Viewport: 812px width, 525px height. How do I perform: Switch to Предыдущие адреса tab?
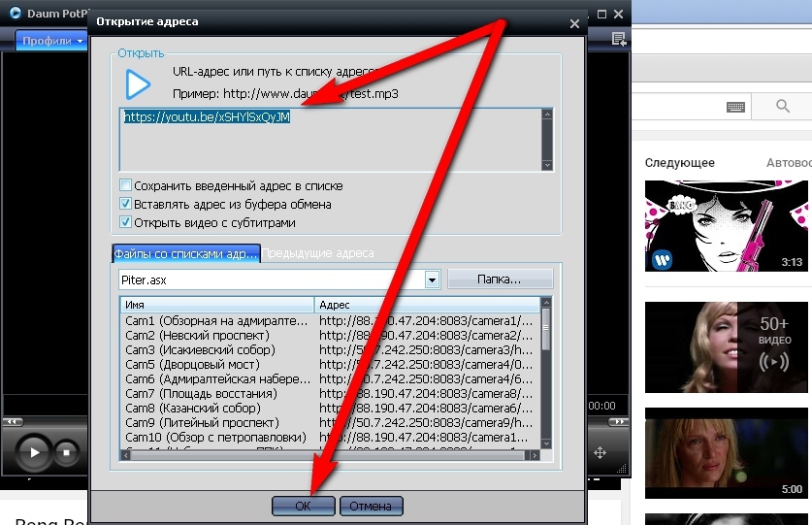point(317,253)
